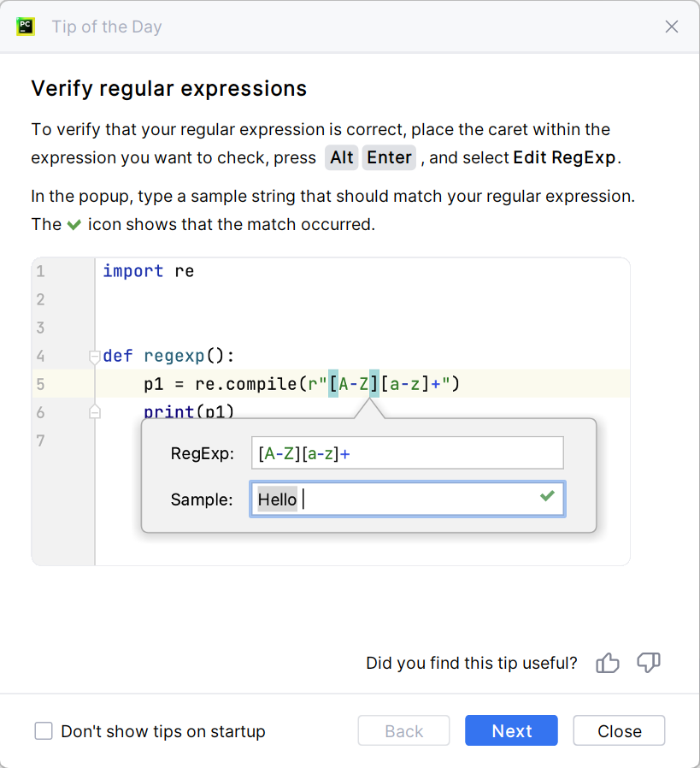Image resolution: width=700 pixels, height=768 pixels.
Task: Click the import re code line
Action: [x=149, y=271]
